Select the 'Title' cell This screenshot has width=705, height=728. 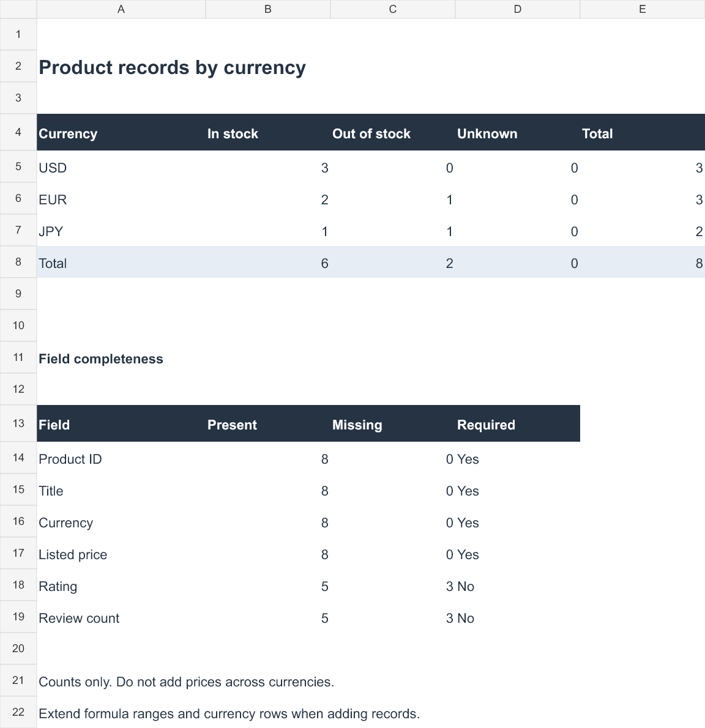121,491
